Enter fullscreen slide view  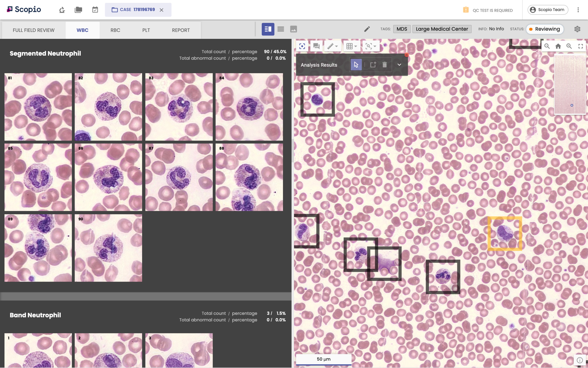click(x=580, y=46)
